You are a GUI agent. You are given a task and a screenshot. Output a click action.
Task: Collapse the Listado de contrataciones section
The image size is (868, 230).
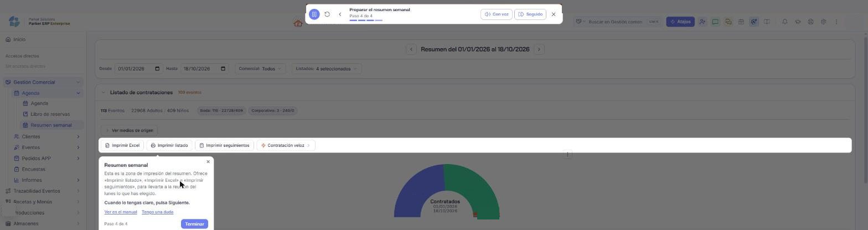pyautogui.click(x=103, y=93)
